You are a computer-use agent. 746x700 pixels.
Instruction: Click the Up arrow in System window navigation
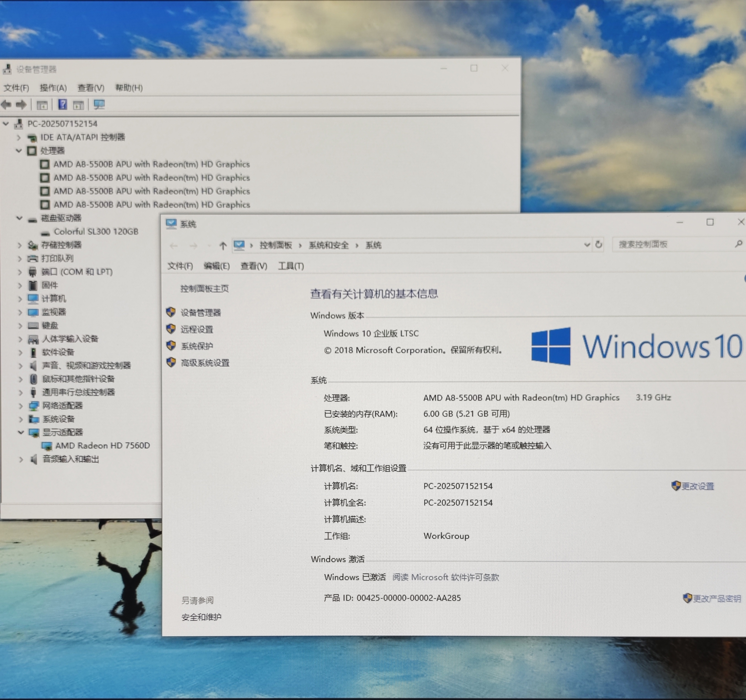pos(223,246)
